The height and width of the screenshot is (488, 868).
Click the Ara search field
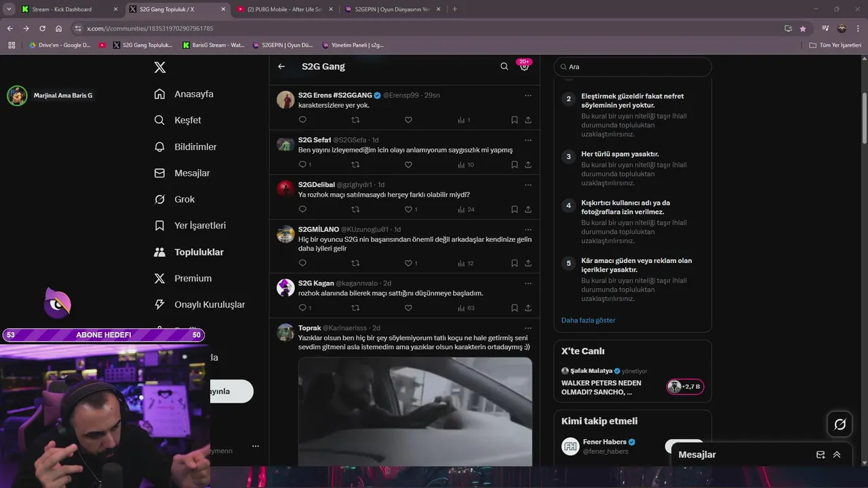pyautogui.click(x=633, y=66)
